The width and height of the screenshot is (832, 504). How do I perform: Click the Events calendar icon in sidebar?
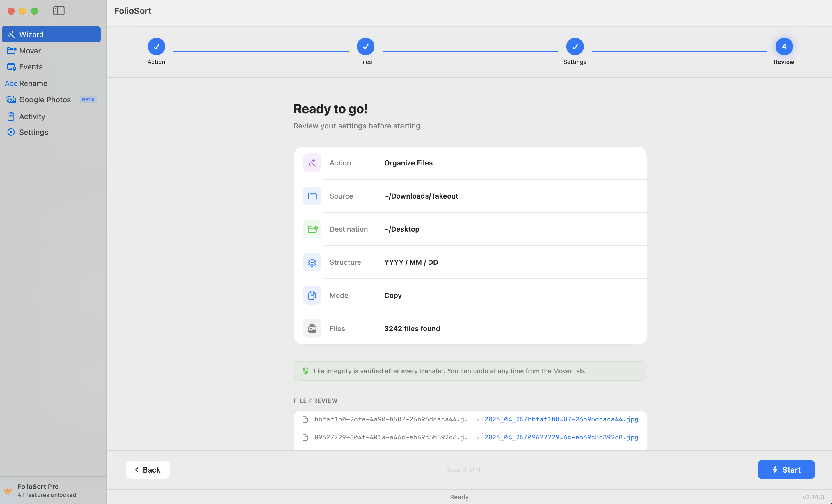(11, 67)
